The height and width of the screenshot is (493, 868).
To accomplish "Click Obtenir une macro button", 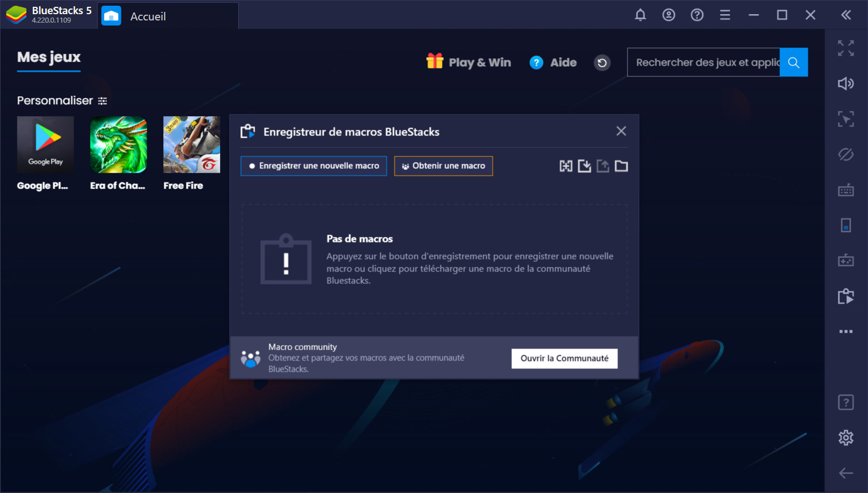I will (443, 166).
